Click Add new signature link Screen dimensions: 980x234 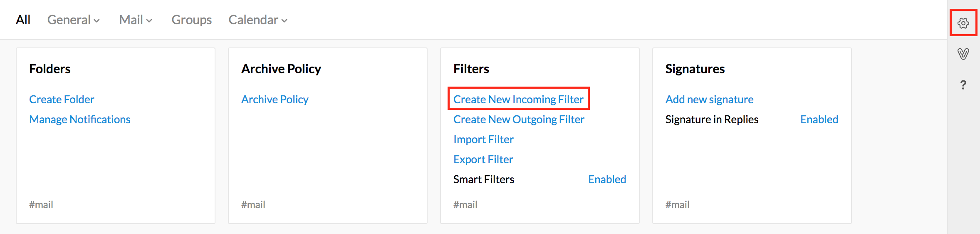click(709, 100)
